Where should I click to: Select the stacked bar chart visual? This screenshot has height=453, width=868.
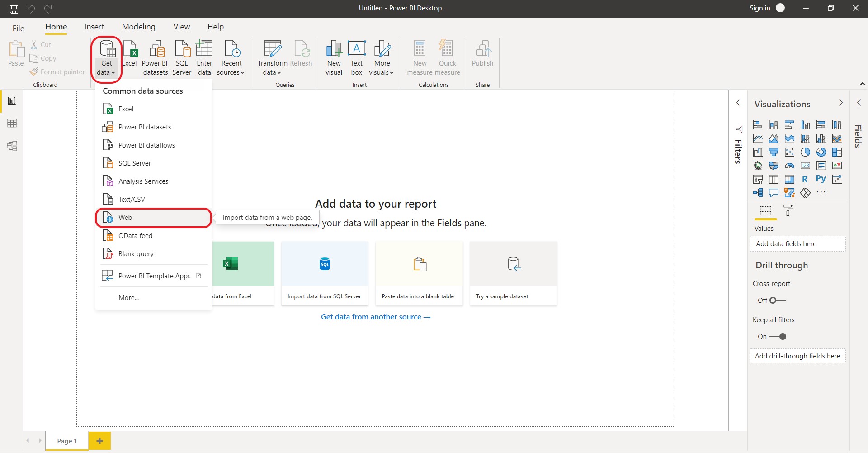coord(758,125)
